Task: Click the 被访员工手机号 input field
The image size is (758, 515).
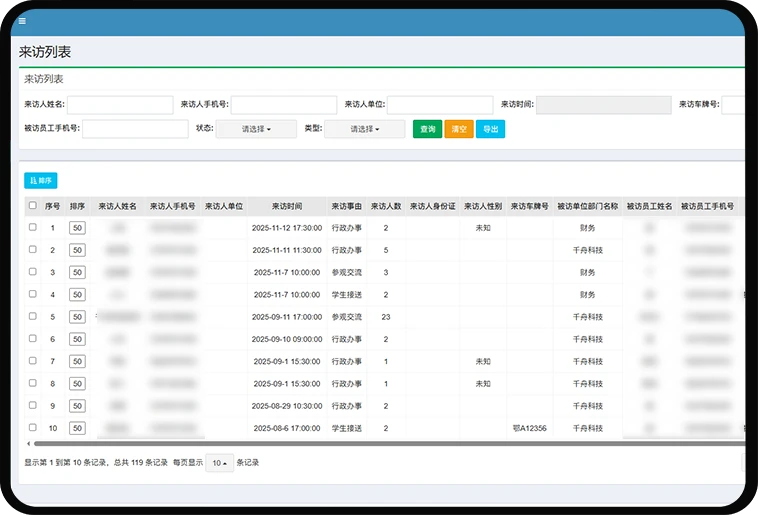Action: [x=135, y=129]
